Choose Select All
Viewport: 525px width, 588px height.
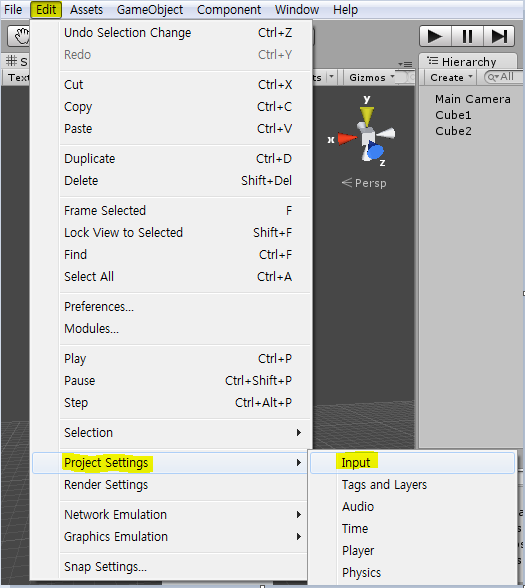click(x=172, y=277)
